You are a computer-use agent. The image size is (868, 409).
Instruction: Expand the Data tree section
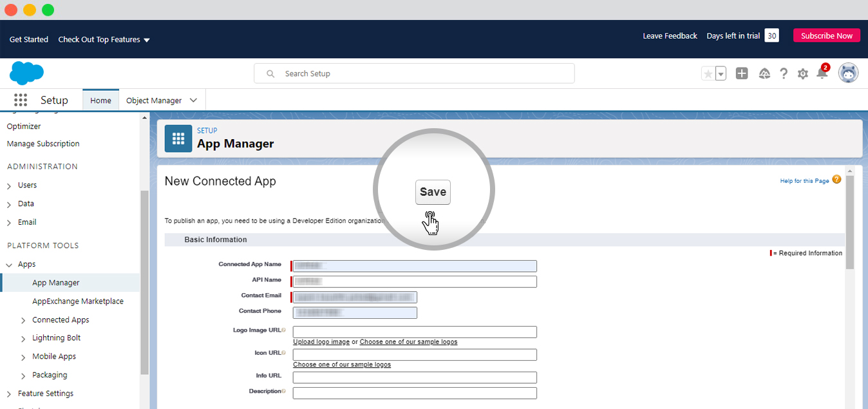9,204
